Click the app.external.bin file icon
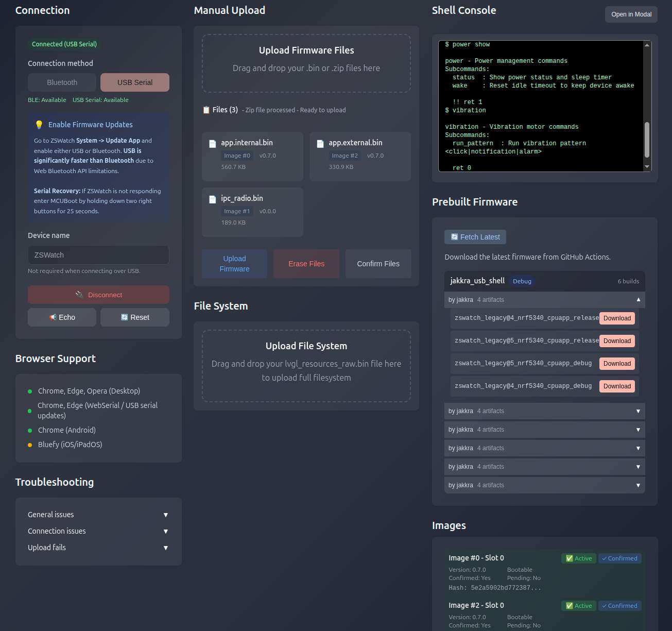This screenshot has height=631, width=672. 320,144
